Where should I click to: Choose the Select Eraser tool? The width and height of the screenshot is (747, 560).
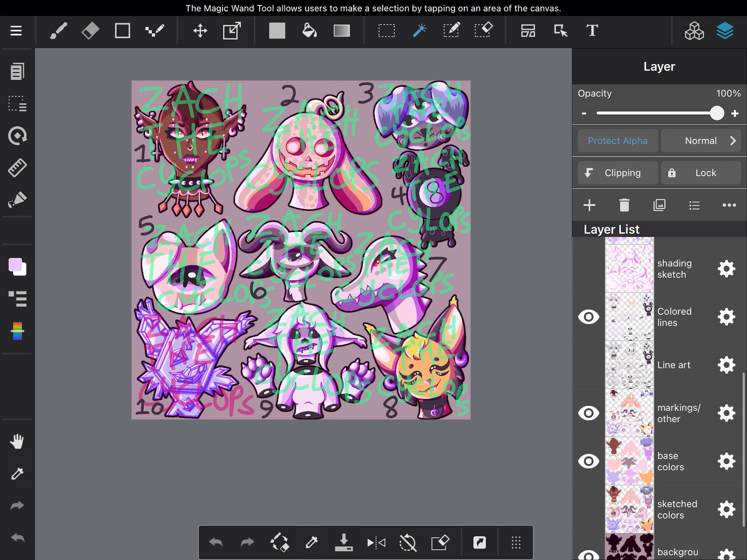[484, 31]
